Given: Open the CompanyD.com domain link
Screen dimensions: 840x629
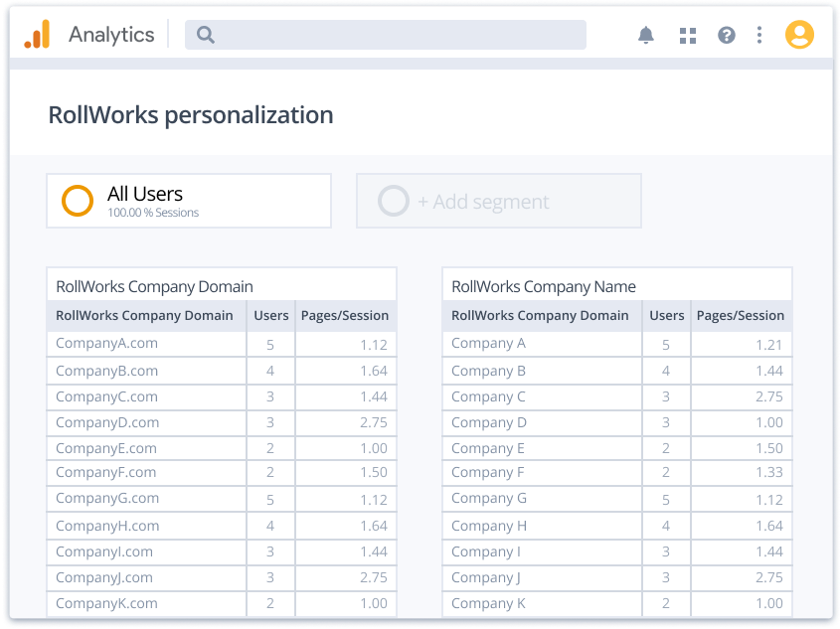Looking at the screenshot, I should 107,422.
